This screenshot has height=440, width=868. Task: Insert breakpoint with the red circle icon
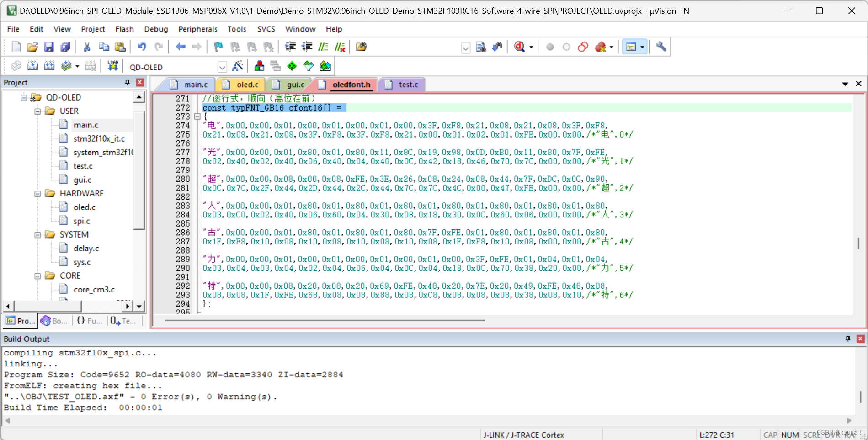point(550,47)
